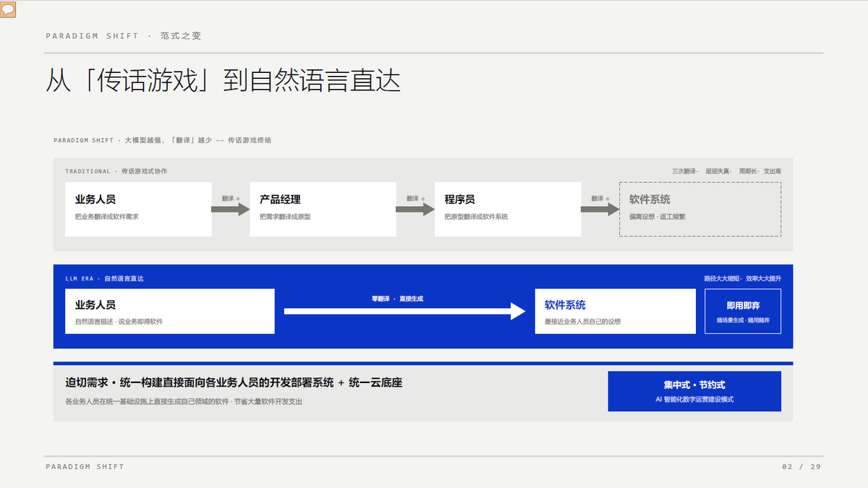Click the label 'TRADITIONAL · 传话游戏式协作'
868x488 pixels.
click(116, 171)
